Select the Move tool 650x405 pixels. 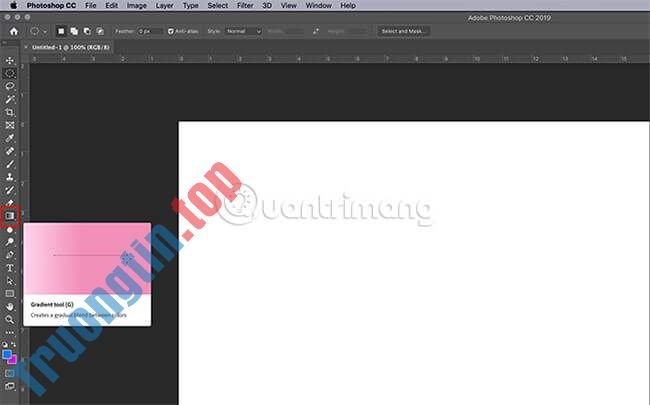(10, 61)
